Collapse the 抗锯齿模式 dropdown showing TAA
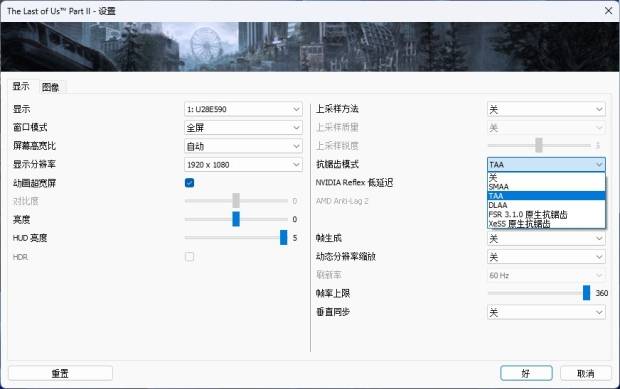 (x=546, y=164)
